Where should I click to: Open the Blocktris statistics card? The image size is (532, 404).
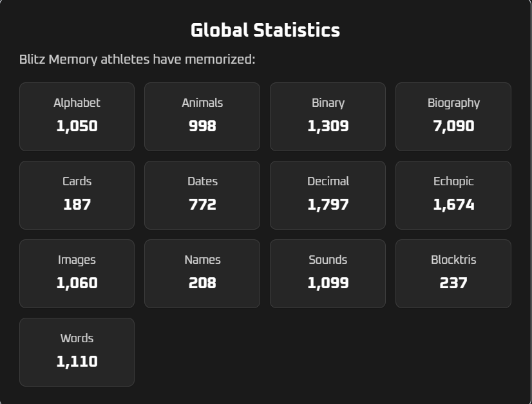pos(453,273)
